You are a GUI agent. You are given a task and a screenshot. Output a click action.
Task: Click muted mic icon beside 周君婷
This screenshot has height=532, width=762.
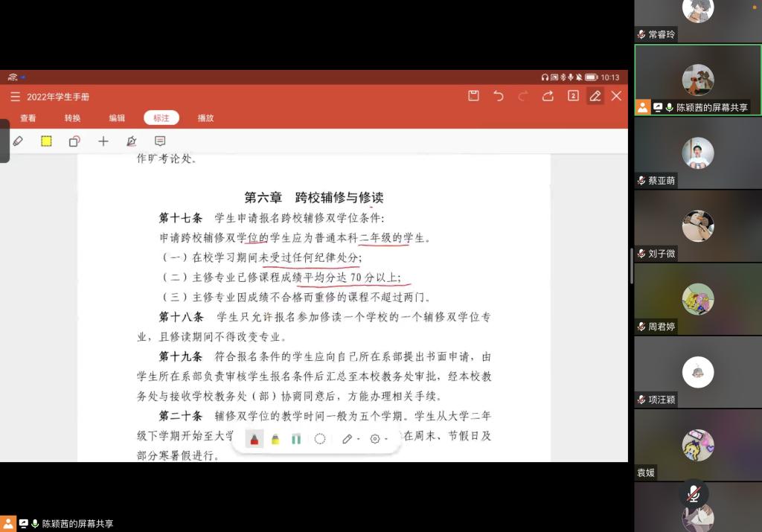click(641, 327)
